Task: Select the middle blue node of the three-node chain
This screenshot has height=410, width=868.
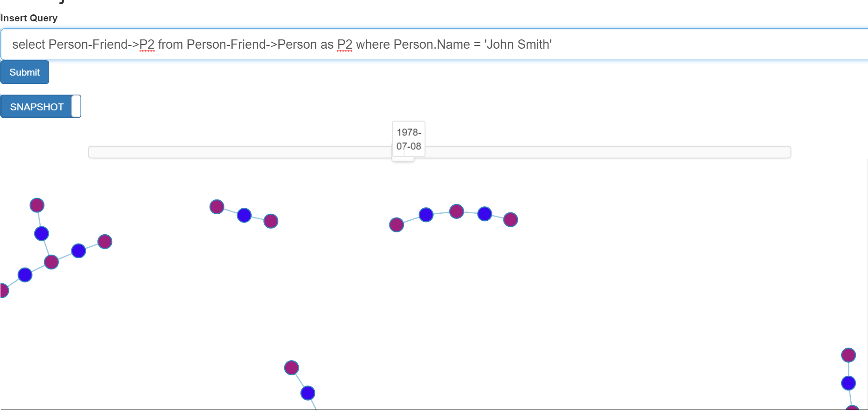Action: [244, 215]
